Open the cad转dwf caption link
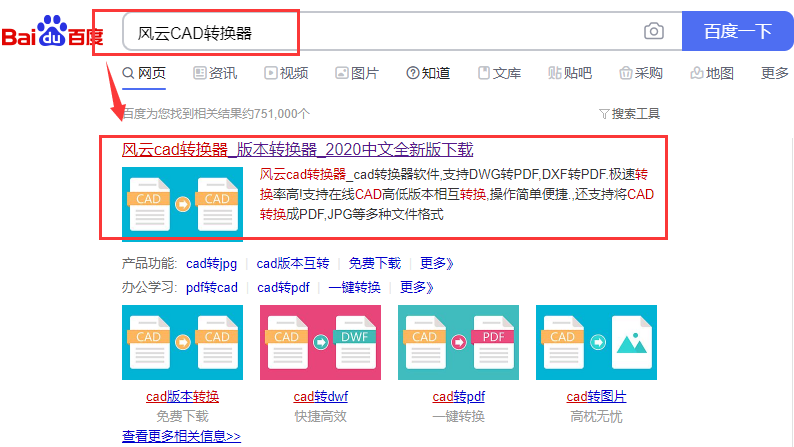 click(x=321, y=396)
